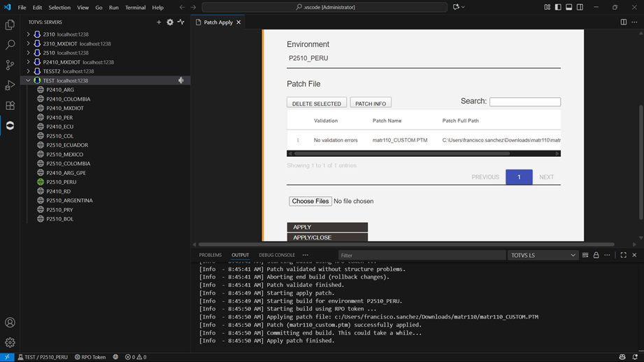Screen dimensions: 644x362
Task: Maximize the panel size icon
Action: click(x=624, y=255)
